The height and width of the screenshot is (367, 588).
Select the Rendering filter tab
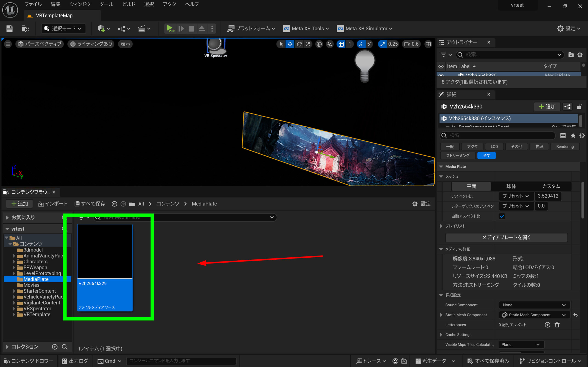[x=565, y=147]
